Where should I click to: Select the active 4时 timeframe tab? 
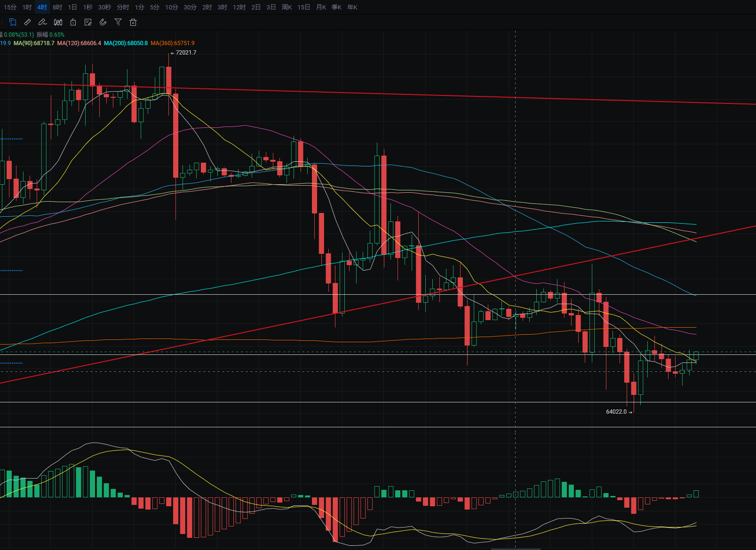click(42, 7)
